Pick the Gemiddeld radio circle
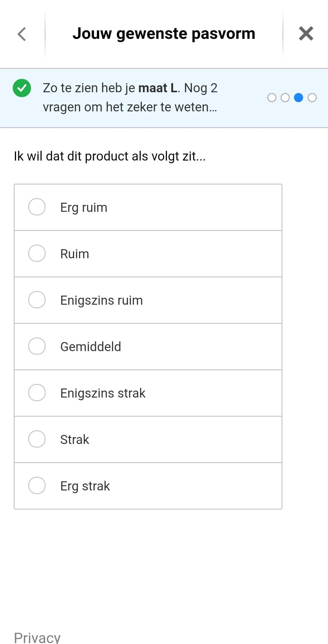 coord(37,346)
